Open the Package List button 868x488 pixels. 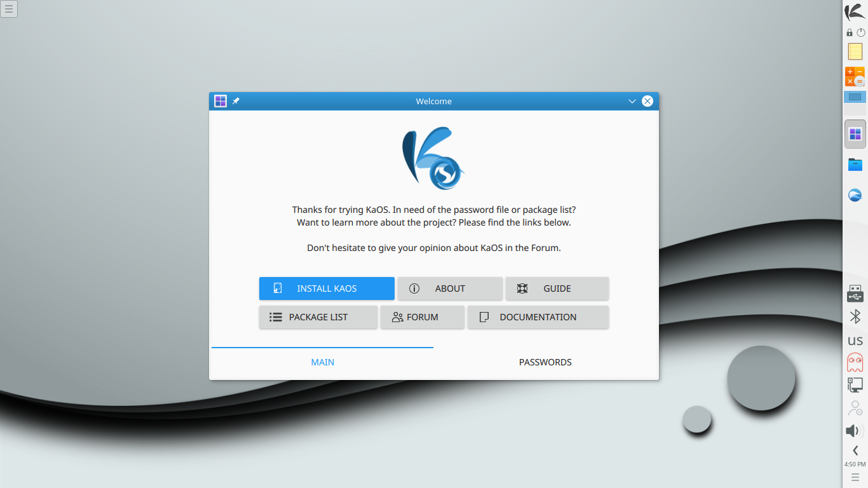pos(318,317)
